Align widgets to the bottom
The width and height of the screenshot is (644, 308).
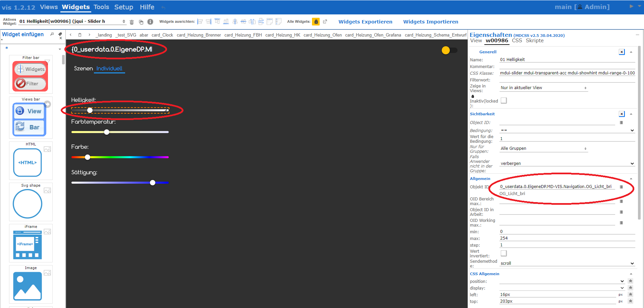click(226, 22)
